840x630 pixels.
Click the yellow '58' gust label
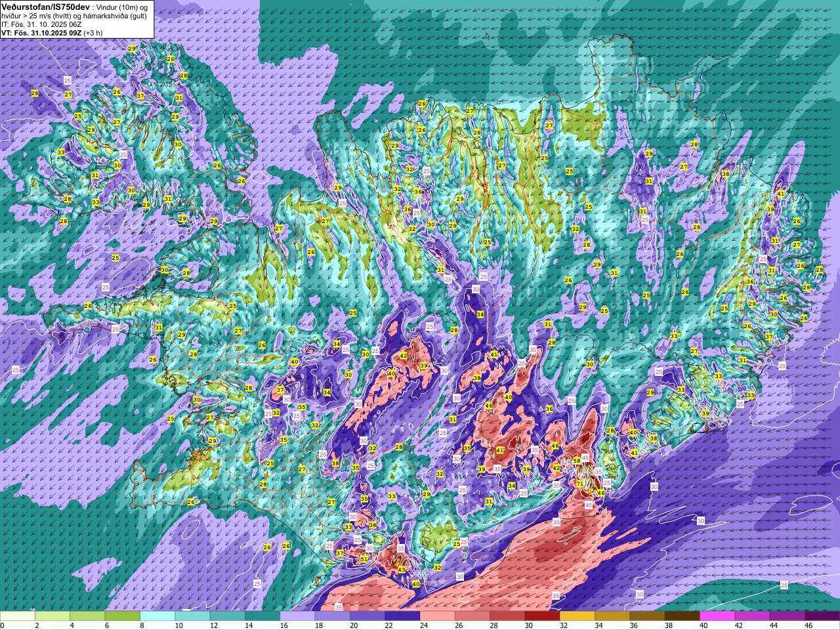pyautogui.click(x=577, y=461)
